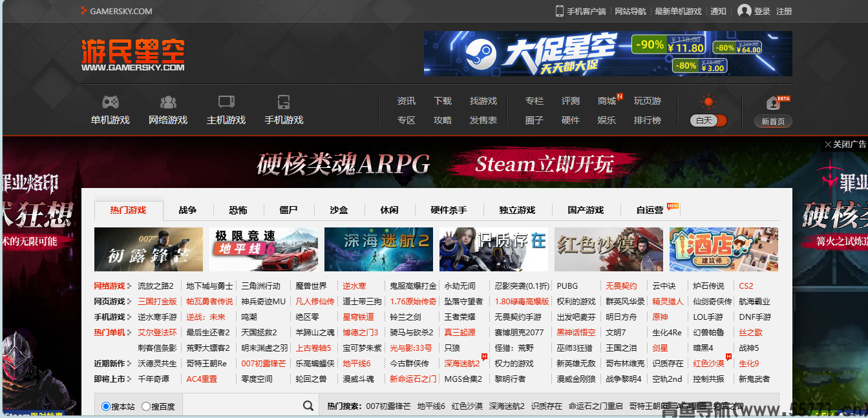This screenshot has width=868, height=418.
Task: Open 手机游戏 phone icon
Action: [x=284, y=102]
